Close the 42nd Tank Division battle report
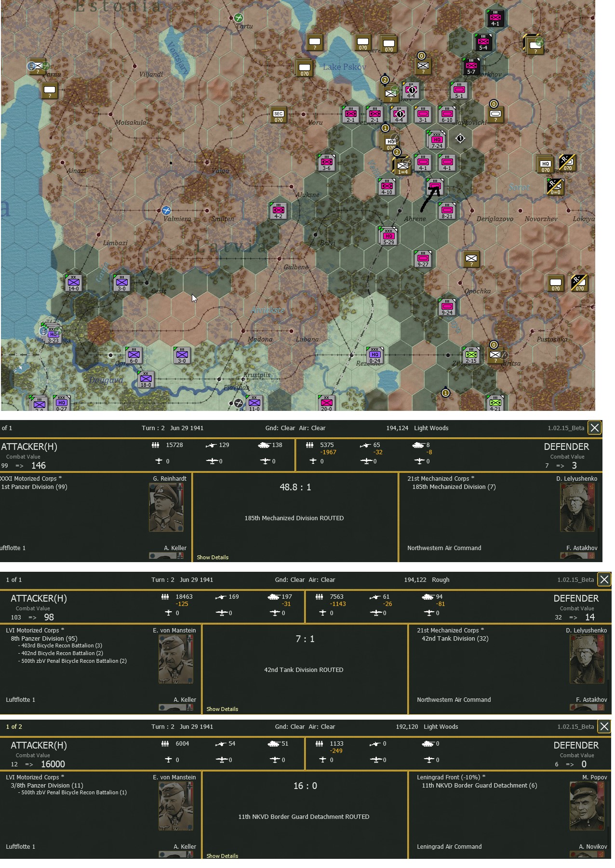 pos(604,579)
